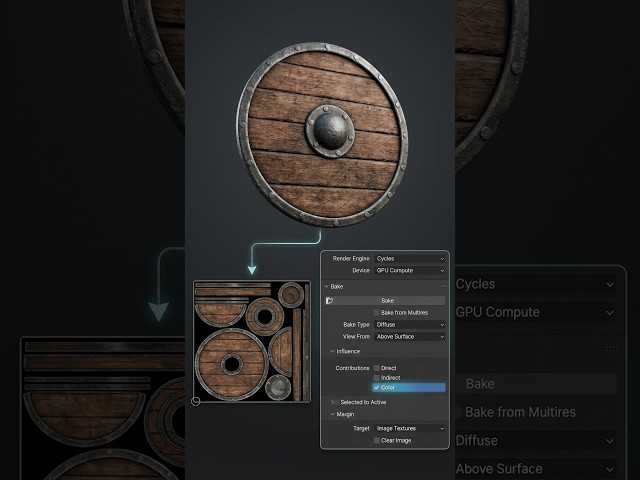Open the enlarged Cycles dropdown on right side
The width and height of the screenshot is (640, 480).
click(x=535, y=284)
